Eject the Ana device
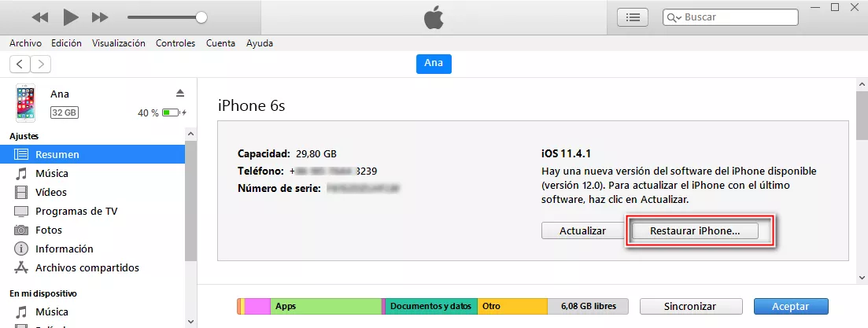Image resolution: width=868 pixels, height=328 pixels. pyautogui.click(x=180, y=92)
